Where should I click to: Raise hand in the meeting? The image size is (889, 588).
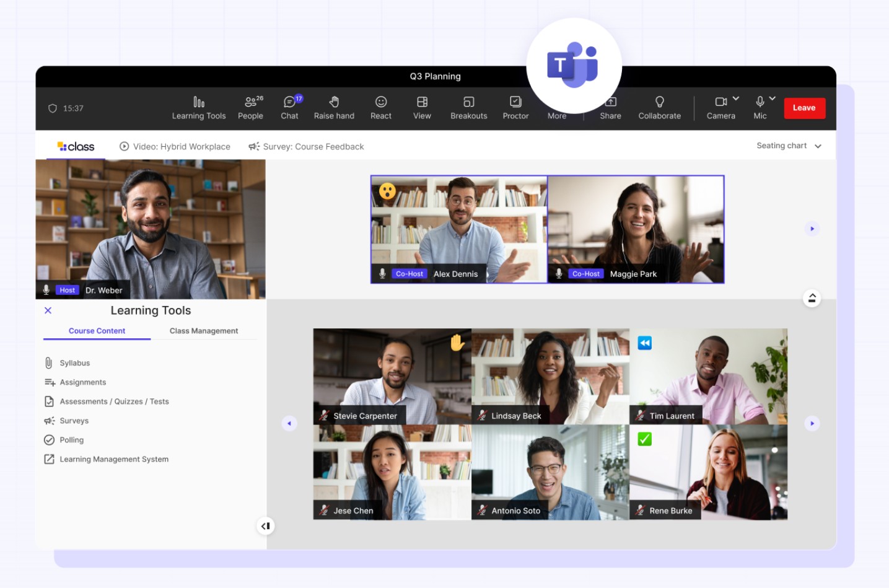pyautogui.click(x=334, y=108)
